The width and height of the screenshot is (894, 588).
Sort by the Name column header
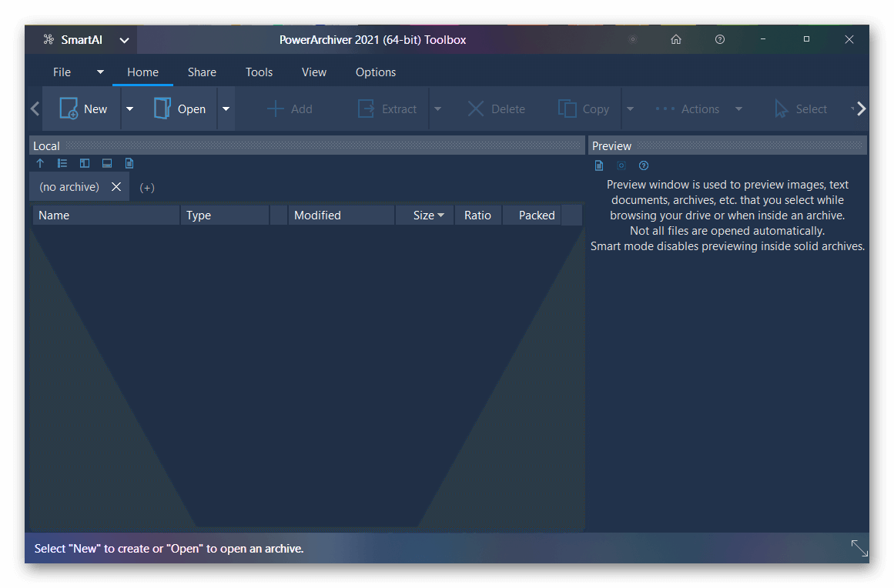[x=106, y=215]
